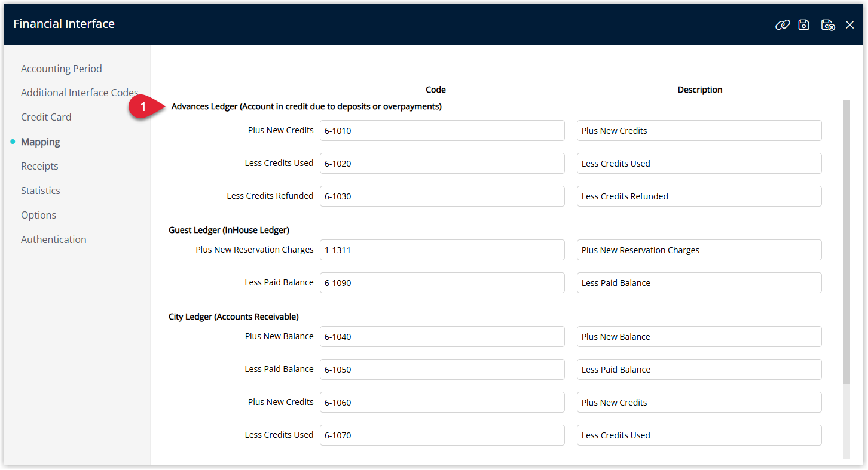Switch to the Statistics section

tap(41, 191)
